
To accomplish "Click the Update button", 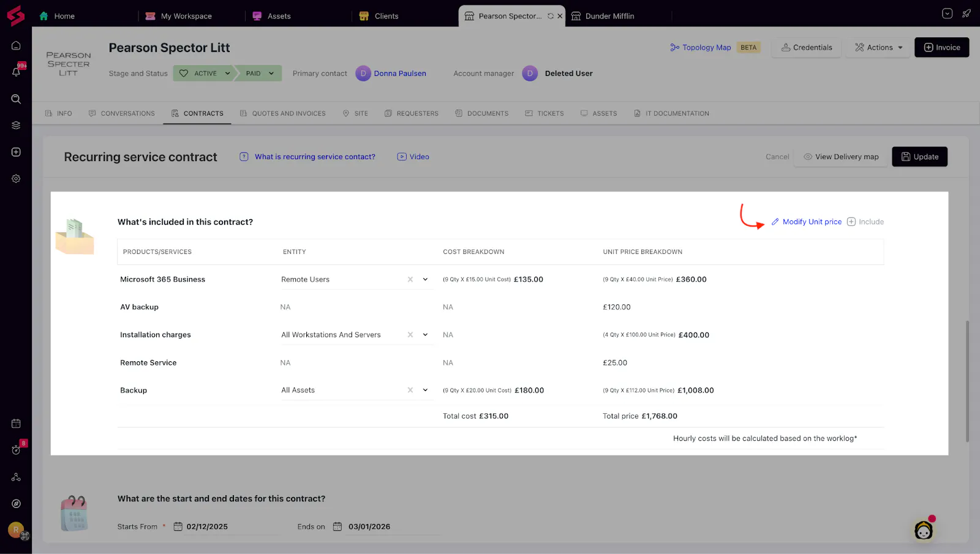I will pos(919,157).
